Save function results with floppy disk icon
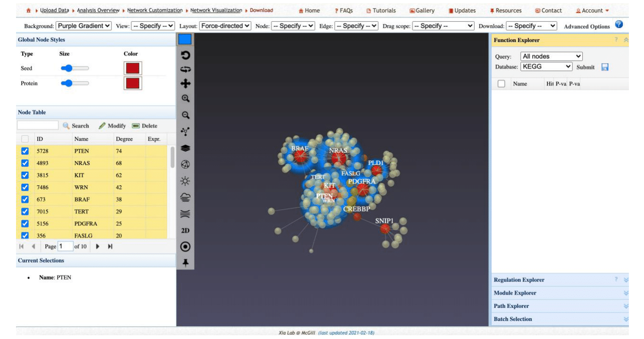Screen dimensions: 644x339 605,67
